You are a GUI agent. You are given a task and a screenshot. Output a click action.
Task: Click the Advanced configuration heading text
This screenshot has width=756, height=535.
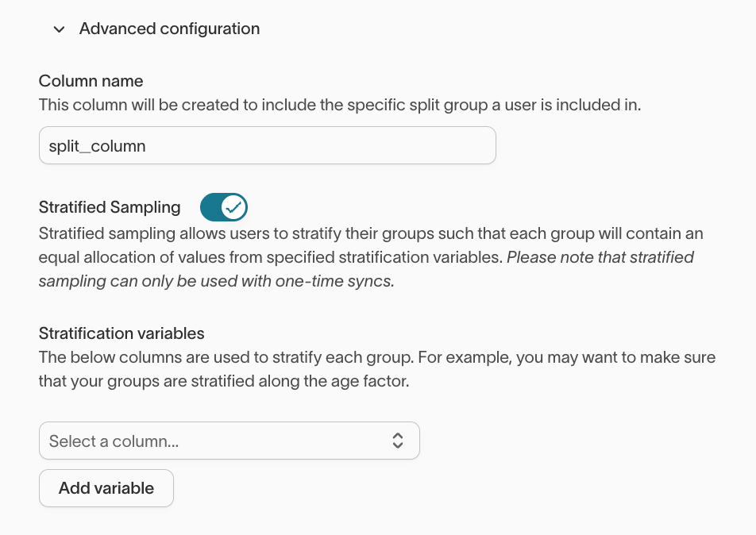[169, 29]
